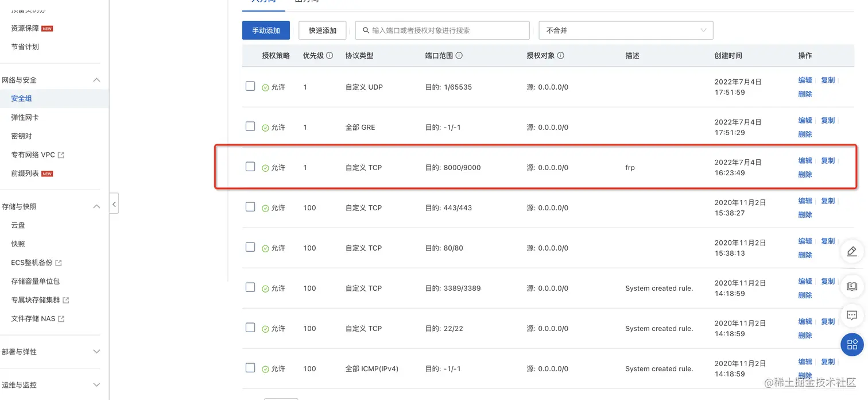Click info icon next to 端口范围 header
This screenshot has height=400, width=868.
click(x=459, y=56)
